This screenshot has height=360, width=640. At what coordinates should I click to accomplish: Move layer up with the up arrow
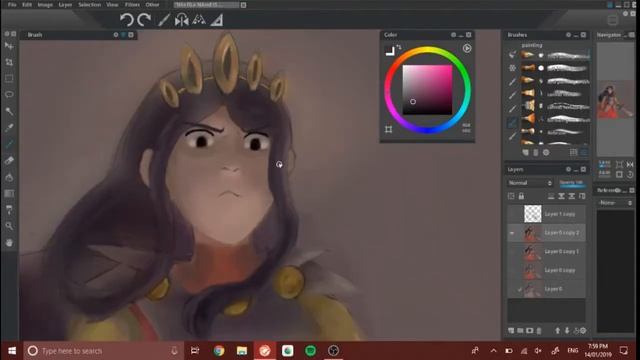coord(558,331)
